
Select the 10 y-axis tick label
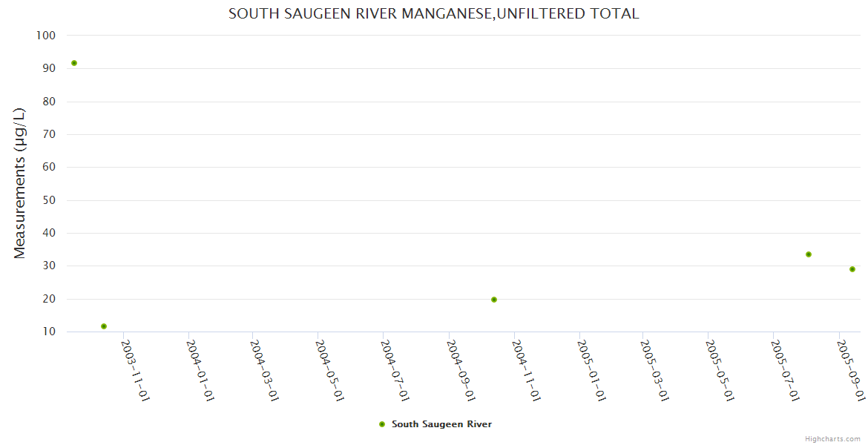click(x=49, y=332)
